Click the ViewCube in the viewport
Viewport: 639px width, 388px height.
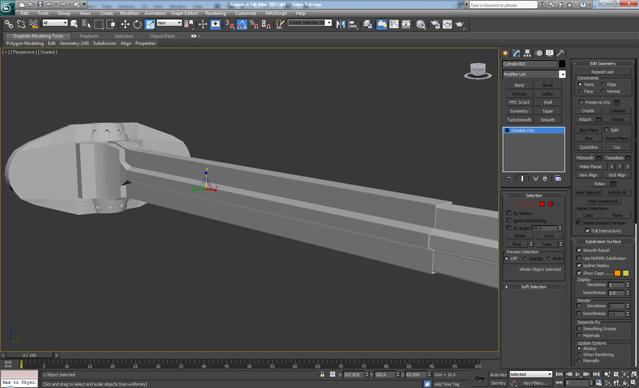(478, 71)
